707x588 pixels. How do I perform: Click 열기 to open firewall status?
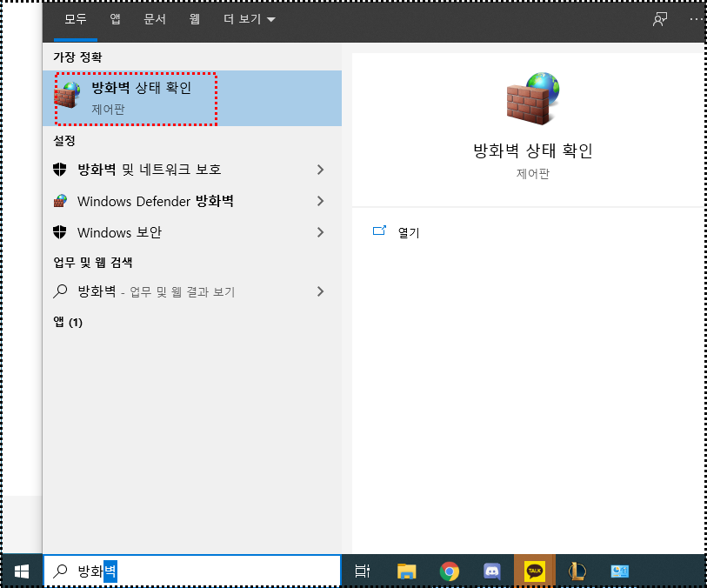tap(409, 232)
